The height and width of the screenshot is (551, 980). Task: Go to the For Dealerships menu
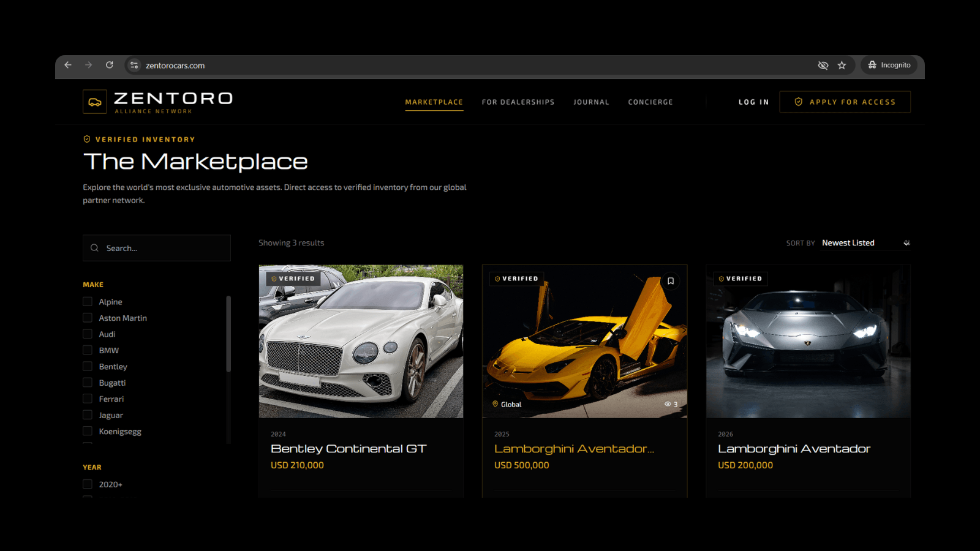coord(518,102)
